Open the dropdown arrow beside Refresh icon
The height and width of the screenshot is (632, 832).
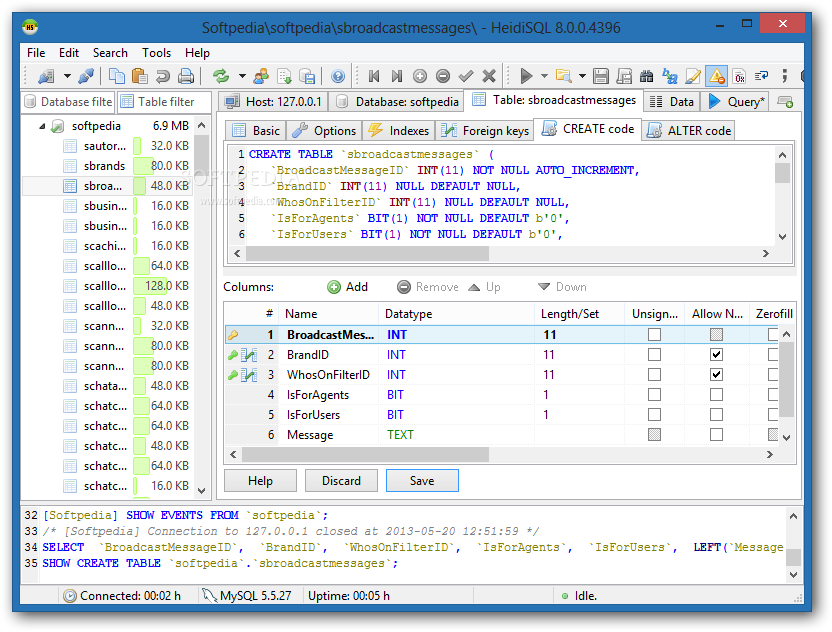(x=242, y=76)
